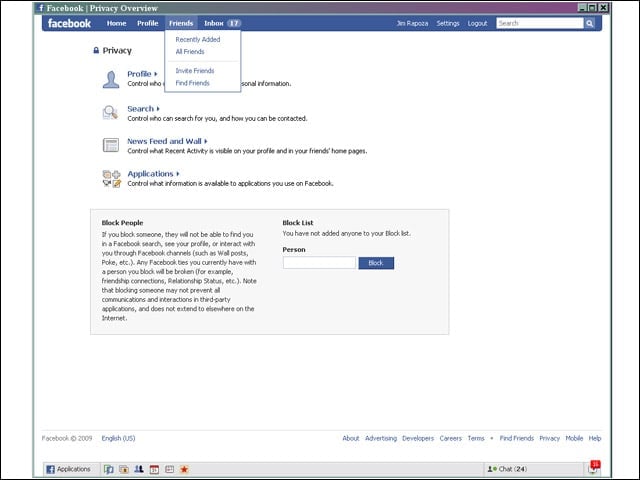This screenshot has width=640, height=480.
Task: Expand arrow next to Profile heading
Action: pyautogui.click(x=156, y=74)
